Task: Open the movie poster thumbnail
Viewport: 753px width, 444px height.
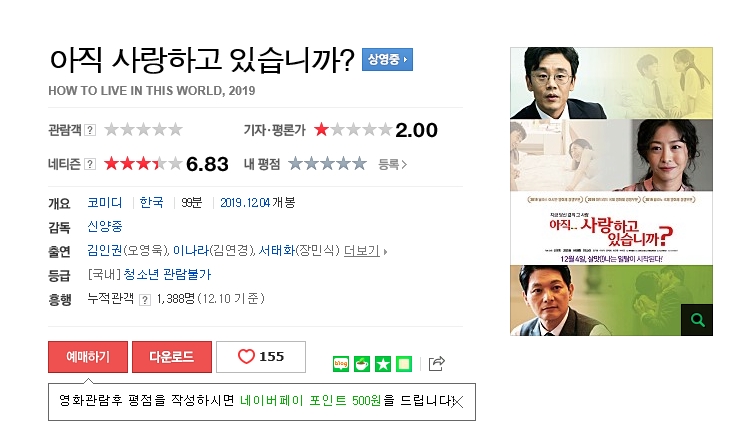Action: pyautogui.click(x=611, y=191)
